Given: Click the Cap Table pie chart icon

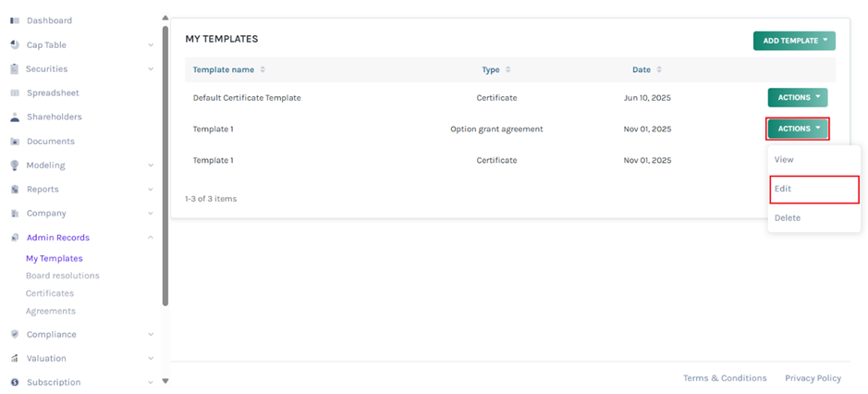Looking at the screenshot, I should click(x=15, y=45).
